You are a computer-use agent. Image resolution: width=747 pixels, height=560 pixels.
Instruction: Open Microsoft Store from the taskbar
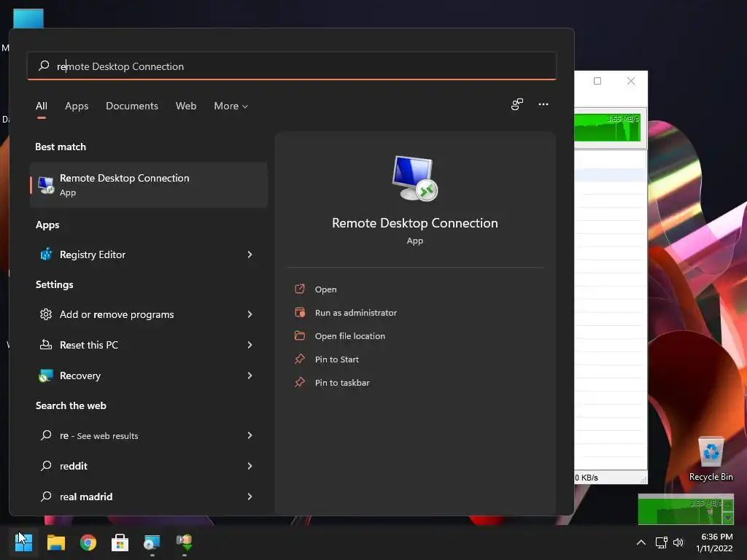coord(120,542)
